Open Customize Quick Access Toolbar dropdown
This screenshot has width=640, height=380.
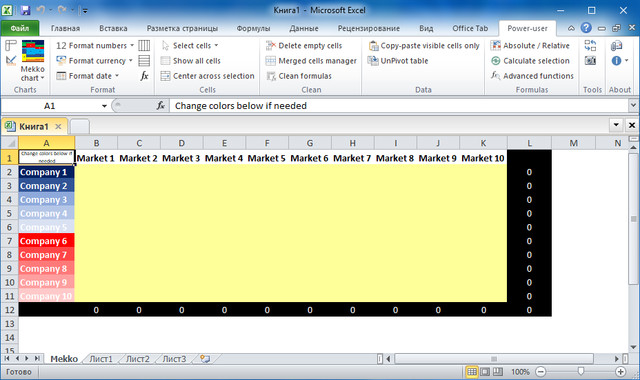pyautogui.click(x=85, y=11)
